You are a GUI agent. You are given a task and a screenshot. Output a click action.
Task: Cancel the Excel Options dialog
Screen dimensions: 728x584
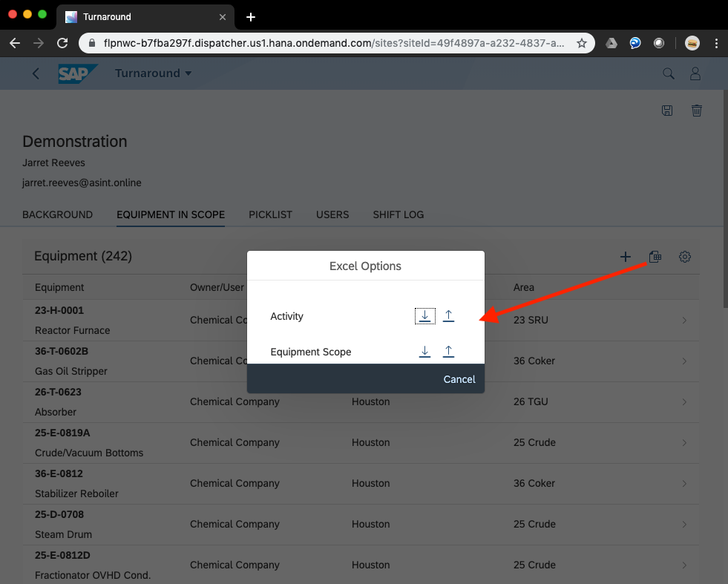click(459, 379)
